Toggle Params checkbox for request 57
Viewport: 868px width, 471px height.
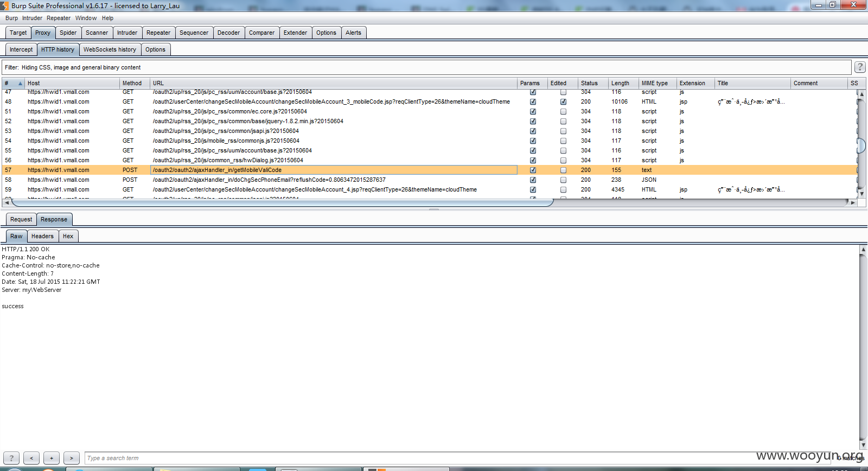[533, 170]
